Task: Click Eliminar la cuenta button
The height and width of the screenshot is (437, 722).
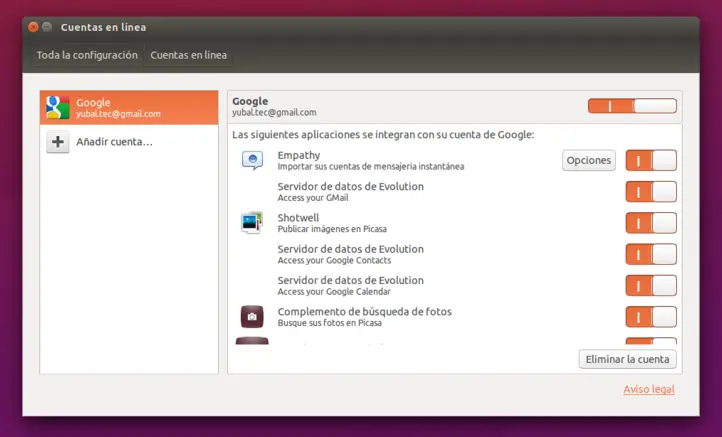Action: (x=628, y=359)
